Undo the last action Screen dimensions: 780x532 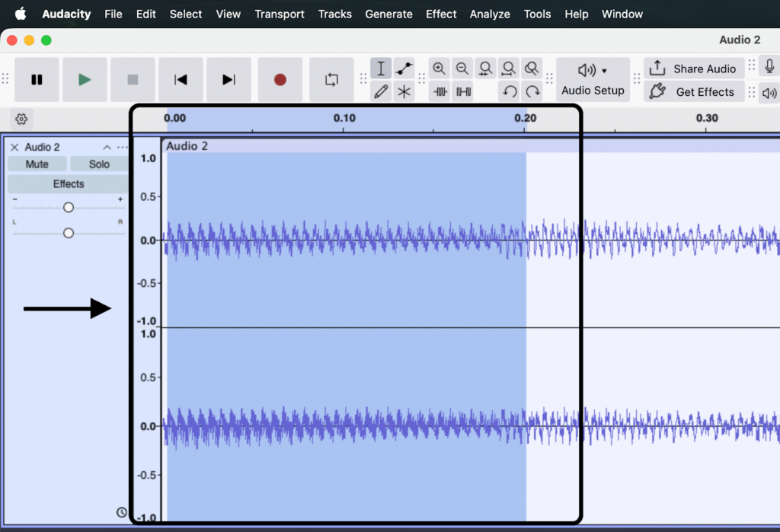click(x=510, y=92)
